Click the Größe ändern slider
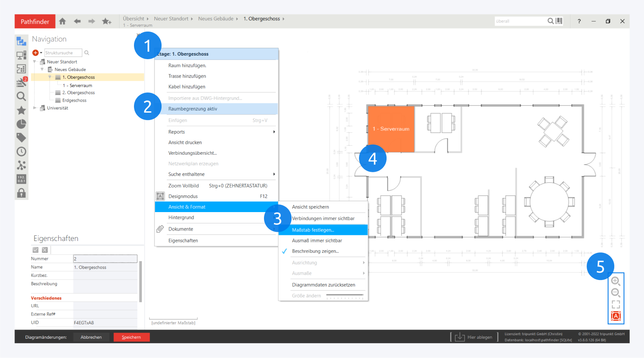The width and height of the screenshot is (644, 358). (345, 296)
